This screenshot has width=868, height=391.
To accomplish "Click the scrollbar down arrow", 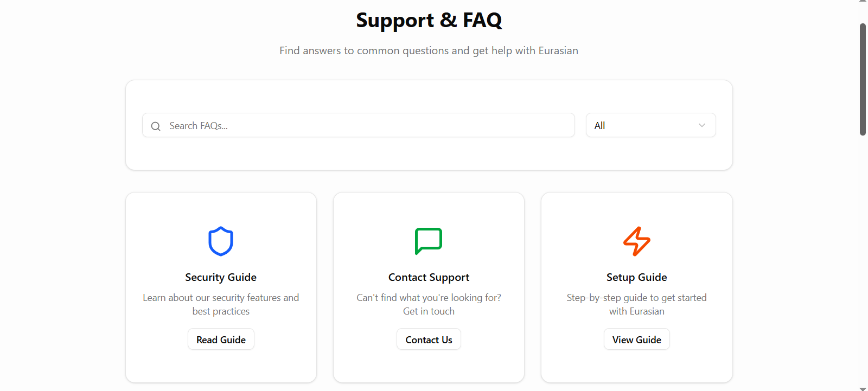I will pyautogui.click(x=863, y=388).
